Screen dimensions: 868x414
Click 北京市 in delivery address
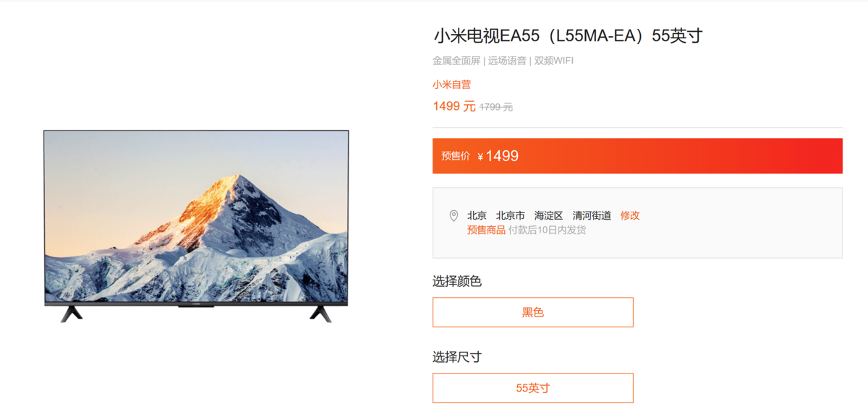[511, 215]
